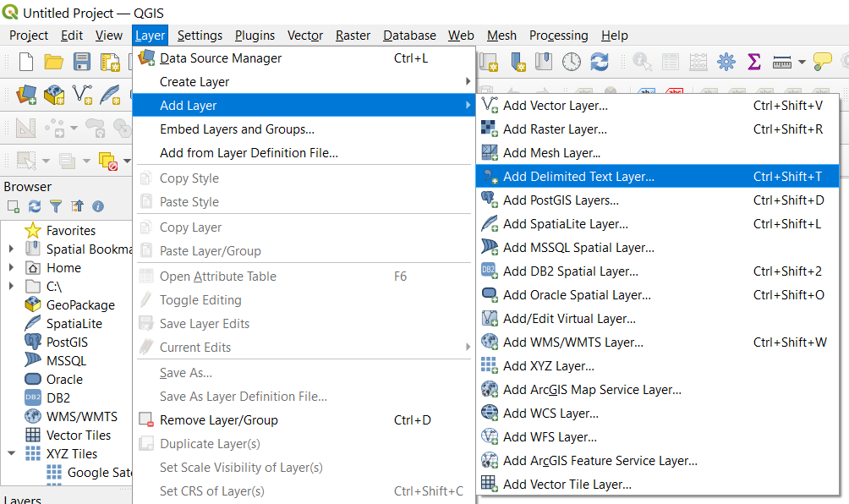This screenshot has height=504, width=849.
Task: Expand the Home tree node
Action: (x=11, y=267)
